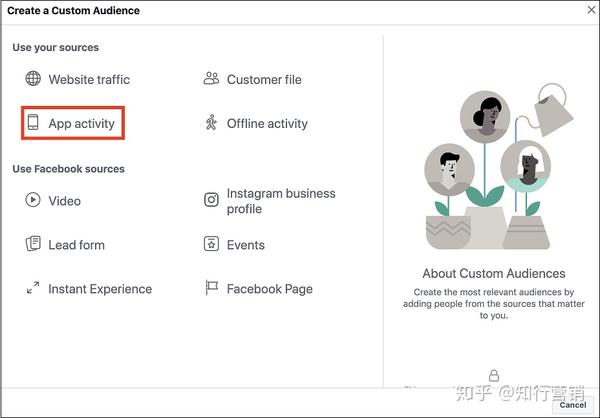
Task: Click the phone icon for App activity
Action: pos(33,122)
